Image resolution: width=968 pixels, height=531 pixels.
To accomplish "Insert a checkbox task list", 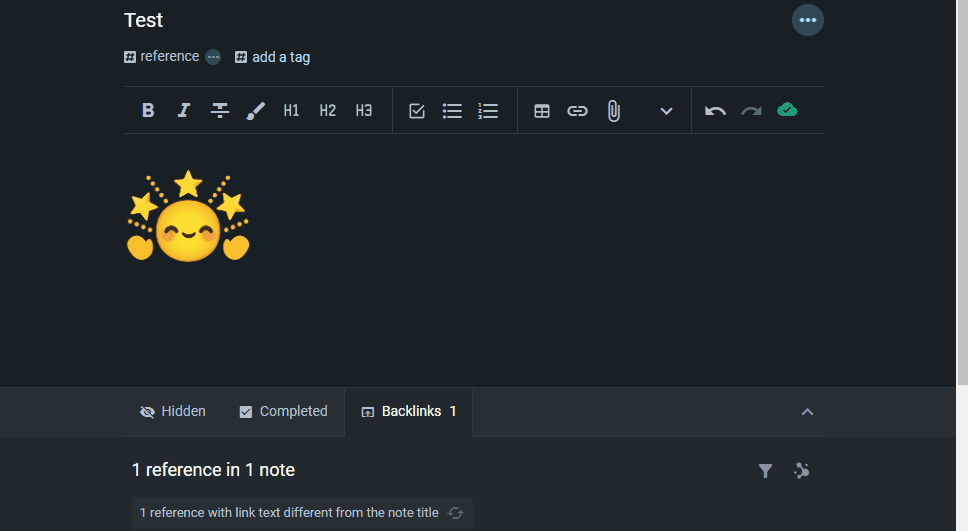I will coord(417,111).
